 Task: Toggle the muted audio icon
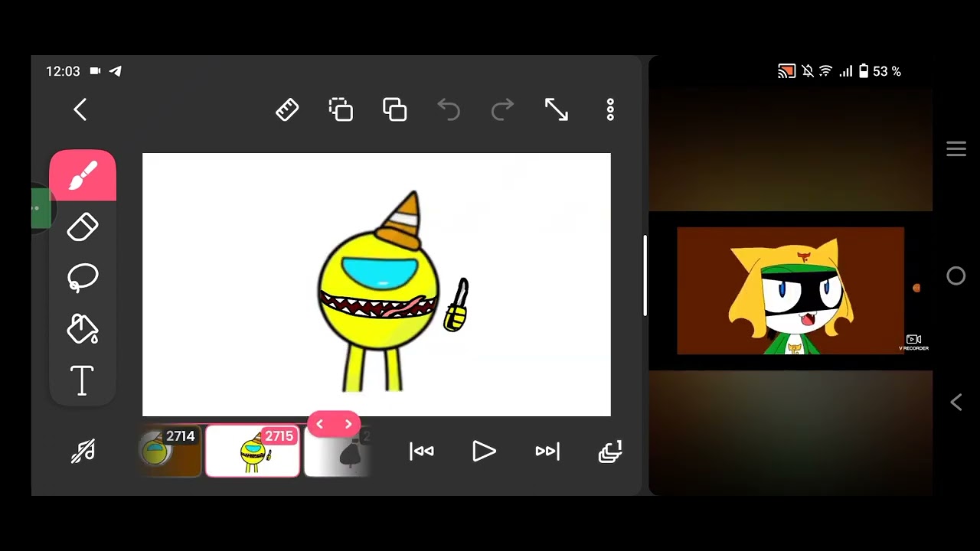point(83,452)
